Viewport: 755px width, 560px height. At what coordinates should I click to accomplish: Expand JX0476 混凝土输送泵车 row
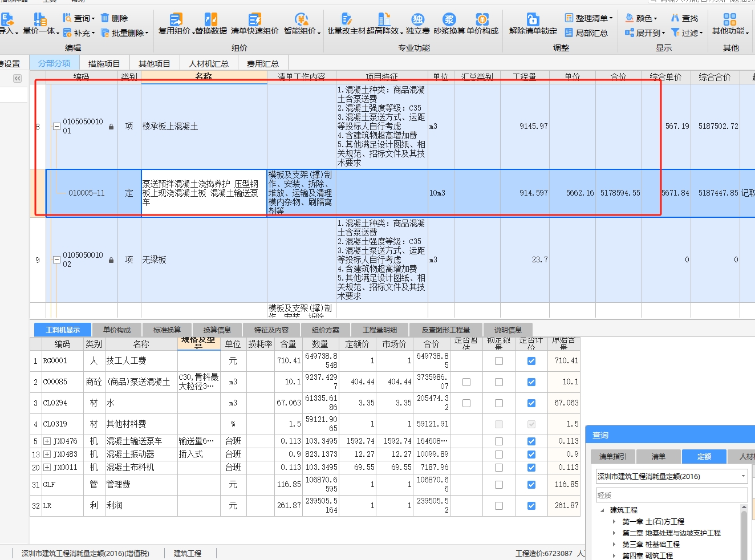point(47,441)
